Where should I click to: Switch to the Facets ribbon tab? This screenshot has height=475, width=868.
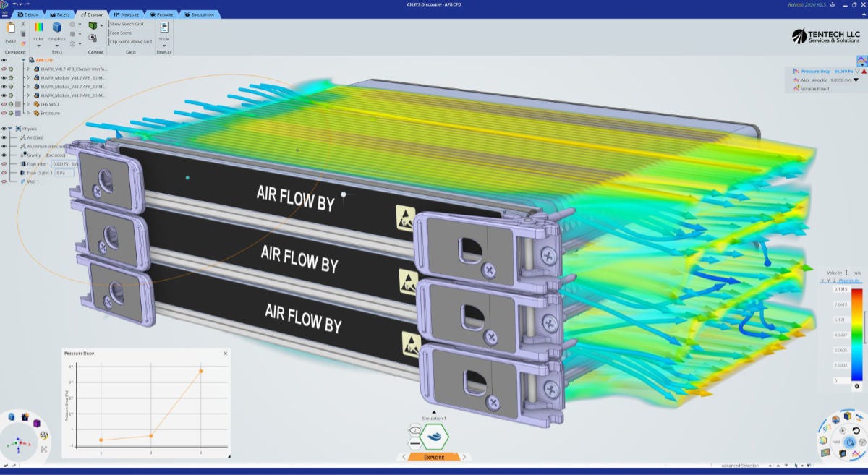[x=60, y=14]
